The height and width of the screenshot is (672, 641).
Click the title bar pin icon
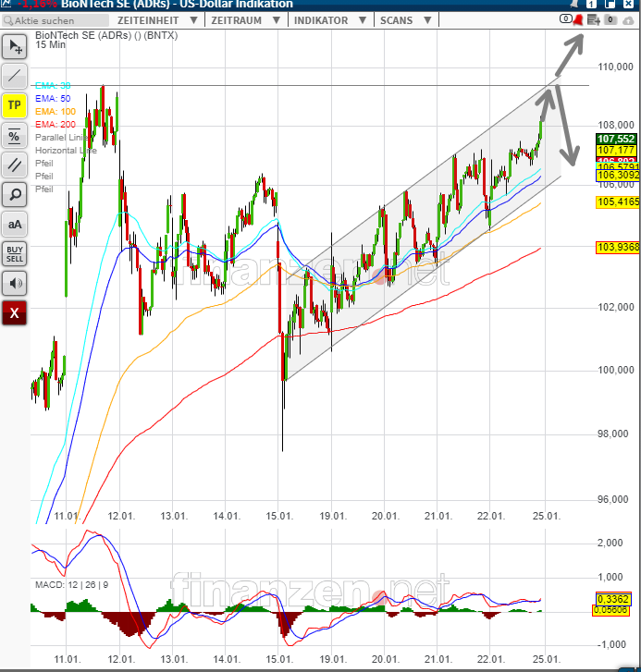(573, 4)
